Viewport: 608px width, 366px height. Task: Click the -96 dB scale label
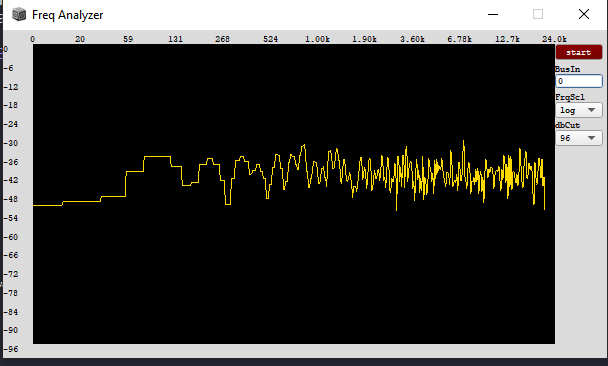(x=11, y=349)
